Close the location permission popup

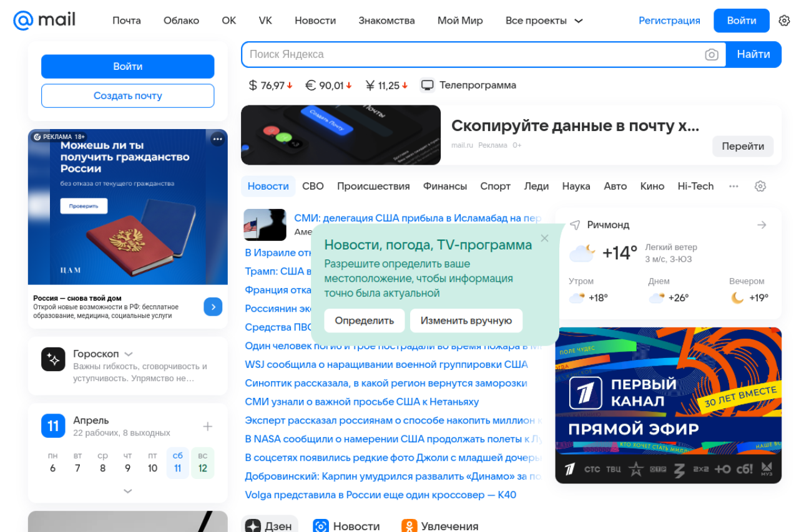544,238
